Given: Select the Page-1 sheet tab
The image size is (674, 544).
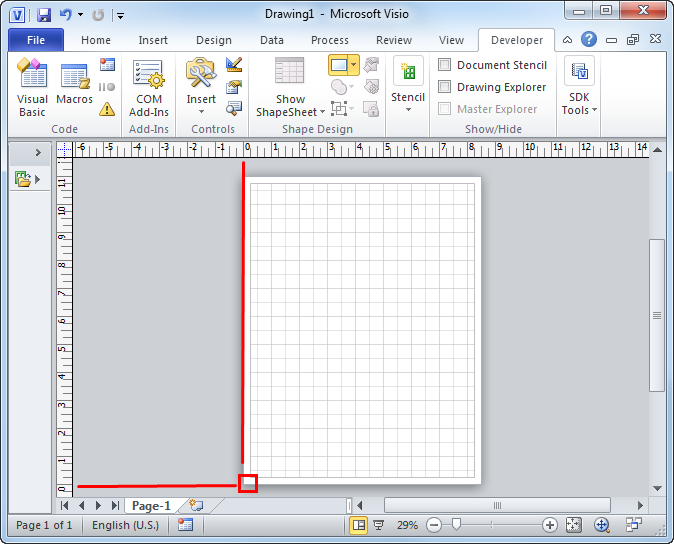Looking at the screenshot, I should point(151,506).
